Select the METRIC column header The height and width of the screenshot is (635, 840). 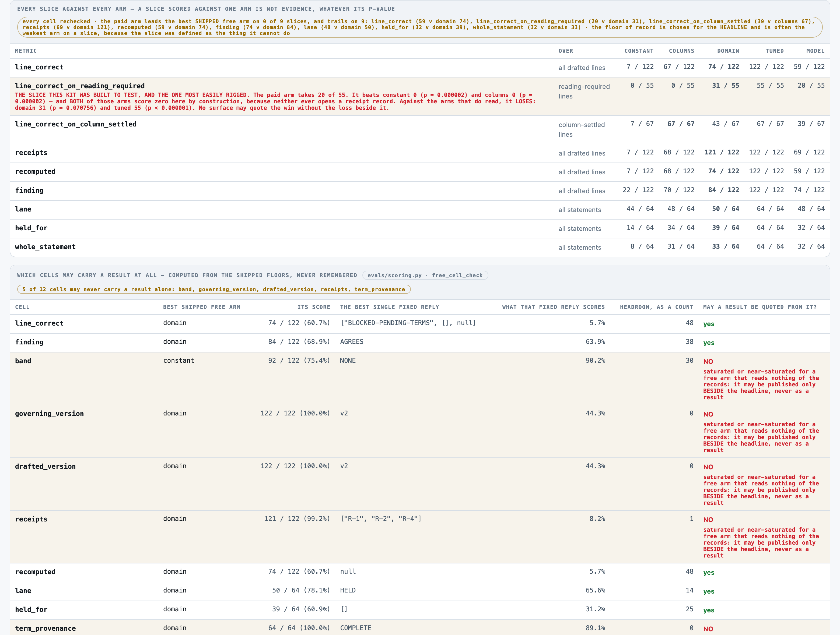[x=26, y=51]
